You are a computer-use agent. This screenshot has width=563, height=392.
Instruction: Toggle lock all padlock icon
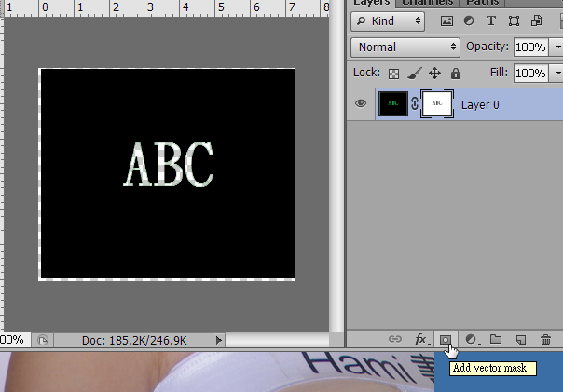(x=455, y=73)
